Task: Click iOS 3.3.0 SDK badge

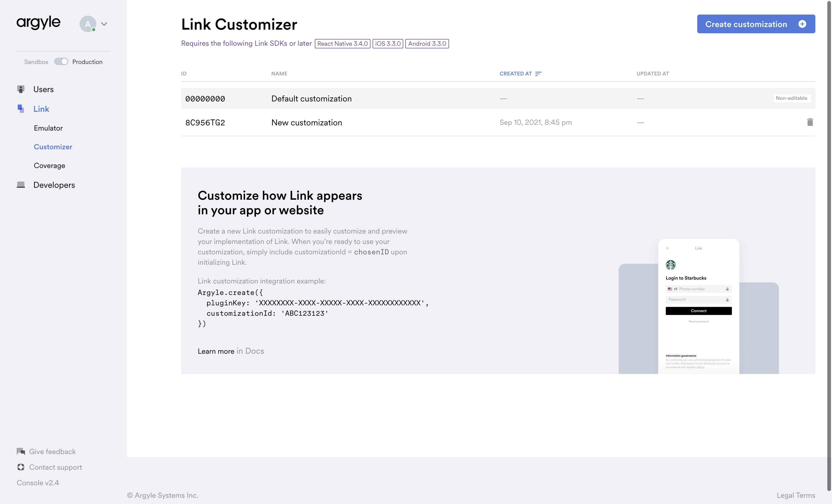Action: tap(388, 43)
